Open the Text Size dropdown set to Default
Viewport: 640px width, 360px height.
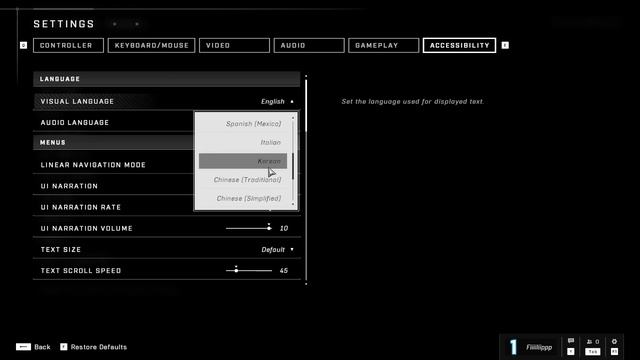click(x=278, y=249)
